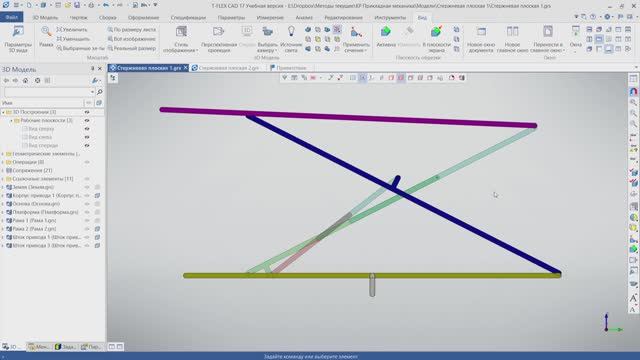Open the Выбрать камеру dropdown

[267, 39]
